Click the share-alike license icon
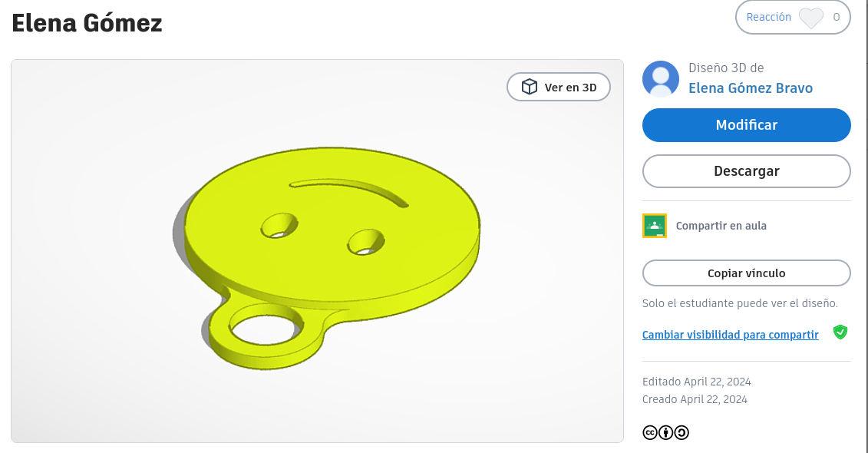Viewport: 868px width, 453px height. point(682,432)
